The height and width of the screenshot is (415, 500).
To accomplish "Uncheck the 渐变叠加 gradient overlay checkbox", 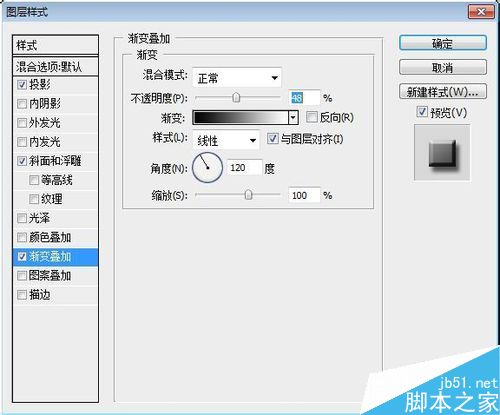I will 22,257.
